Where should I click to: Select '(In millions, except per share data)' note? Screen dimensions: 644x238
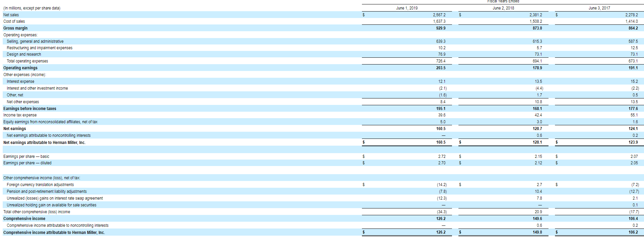[32, 8]
